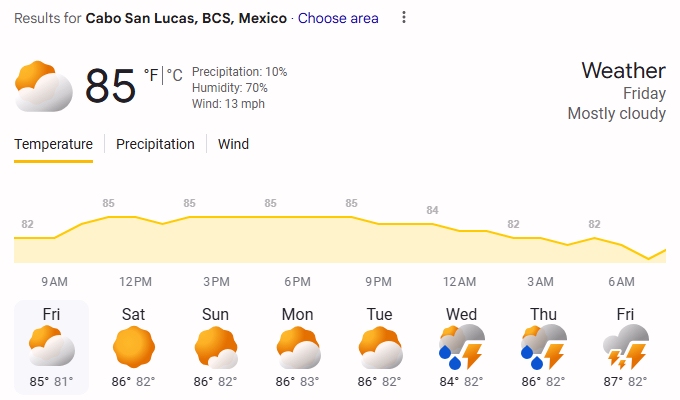Select the Temperature tab
Image resolution: width=680 pixels, height=400 pixels.
[53, 144]
